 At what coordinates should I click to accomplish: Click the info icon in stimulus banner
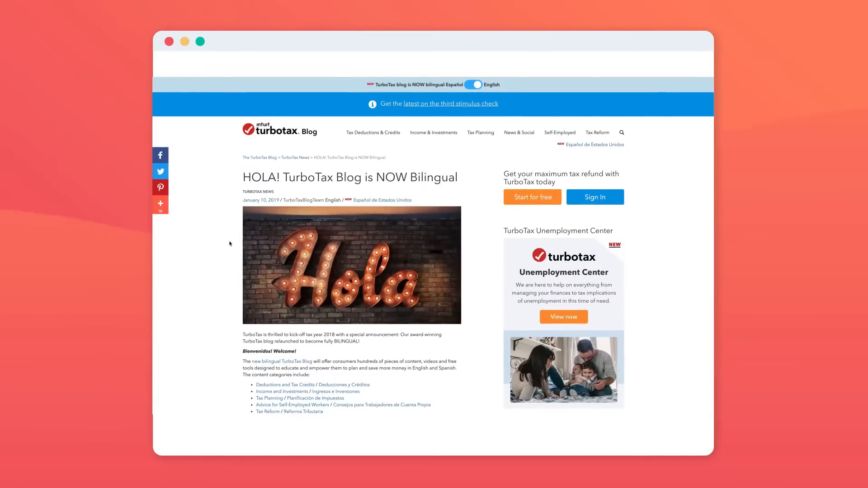pyautogui.click(x=372, y=104)
